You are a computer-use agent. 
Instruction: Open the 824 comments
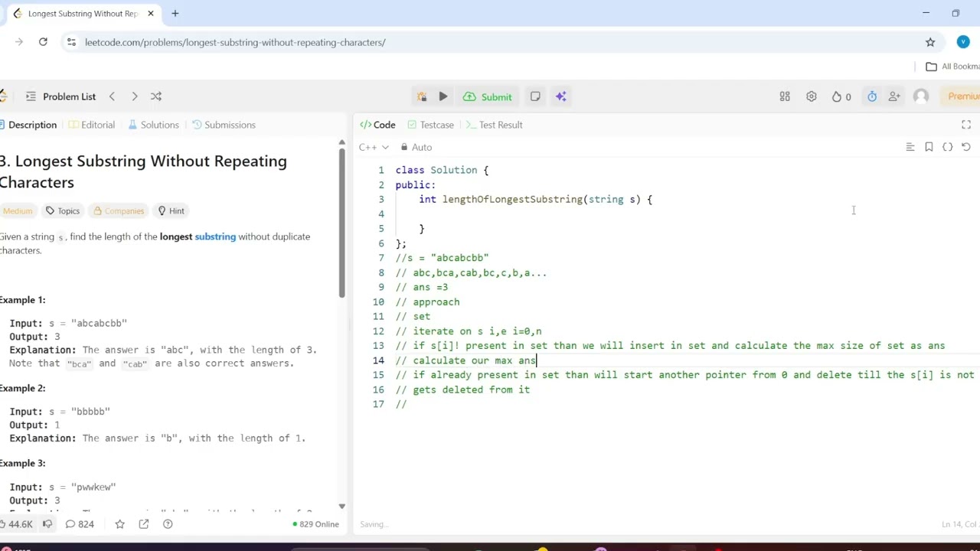click(80, 524)
